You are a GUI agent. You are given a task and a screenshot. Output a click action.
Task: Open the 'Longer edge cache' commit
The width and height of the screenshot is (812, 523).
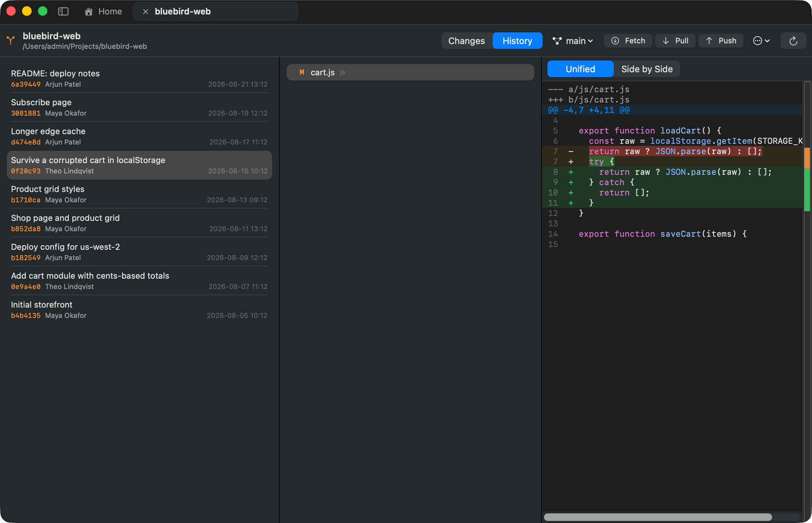pos(139,136)
